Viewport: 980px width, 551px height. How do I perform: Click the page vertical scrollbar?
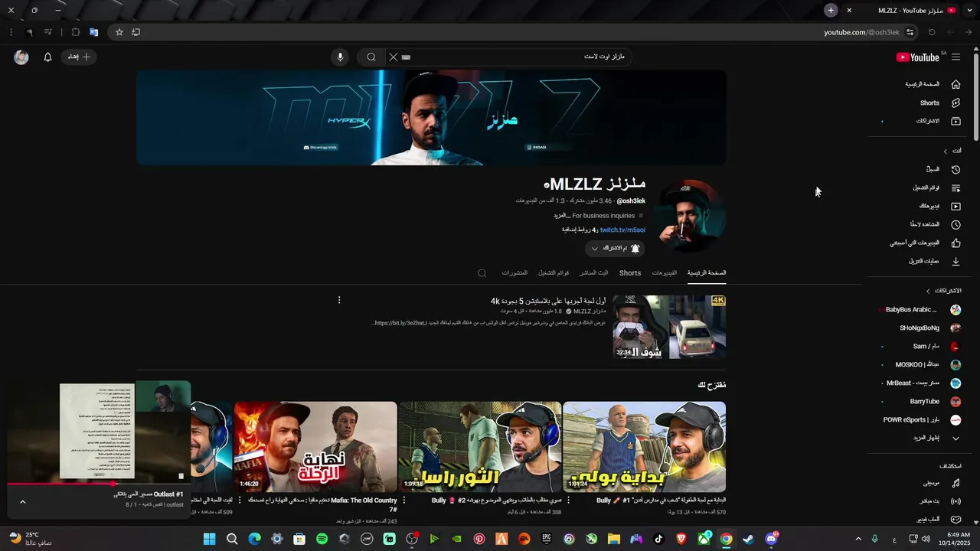[x=975, y=96]
